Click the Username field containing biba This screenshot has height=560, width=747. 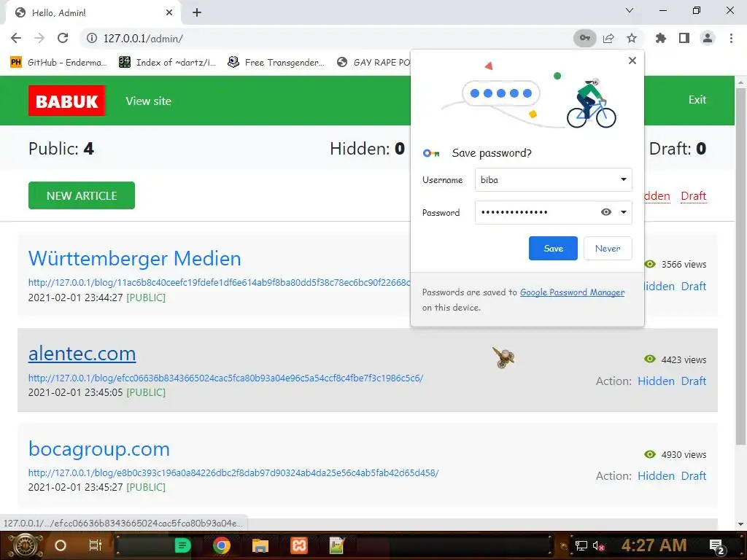553,179
